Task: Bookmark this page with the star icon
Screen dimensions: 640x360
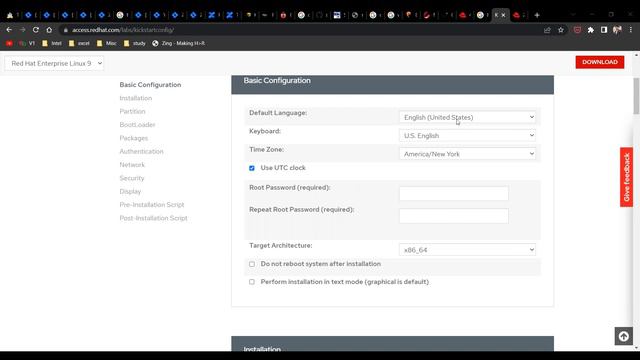Action: point(561,30)
